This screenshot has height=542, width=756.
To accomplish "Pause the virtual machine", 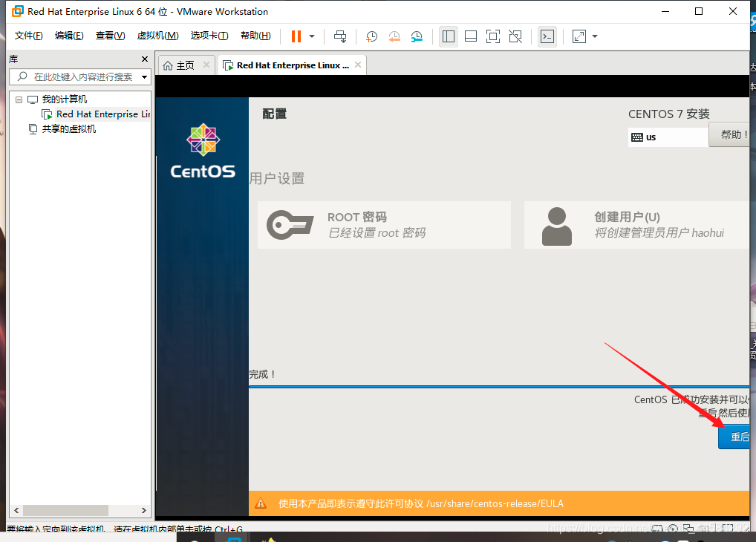I will coord(296,36).
